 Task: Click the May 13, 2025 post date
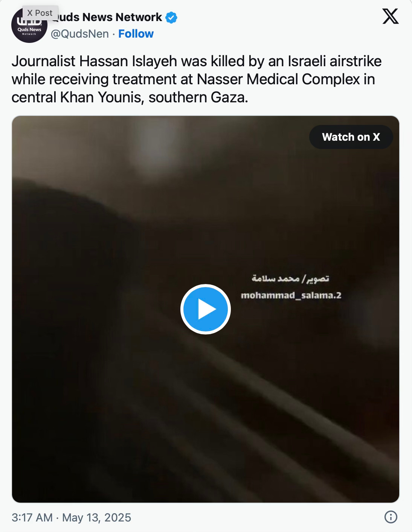(96, 517)
